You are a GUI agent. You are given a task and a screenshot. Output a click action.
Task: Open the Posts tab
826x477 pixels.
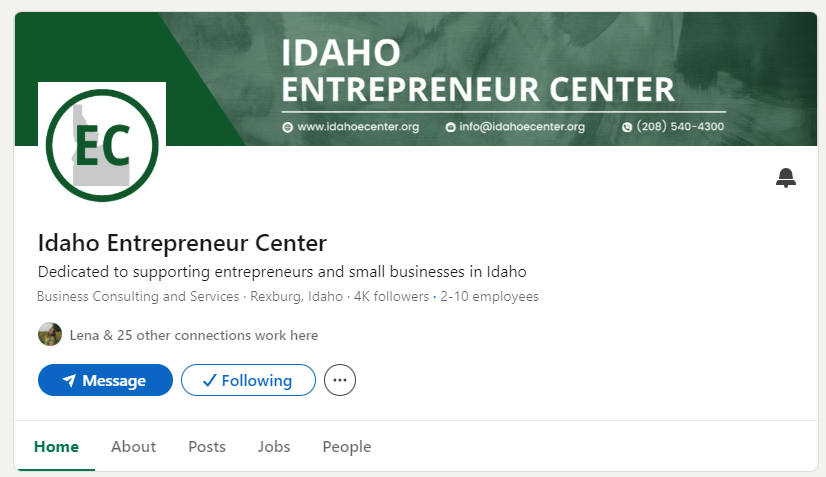[207, 447]
